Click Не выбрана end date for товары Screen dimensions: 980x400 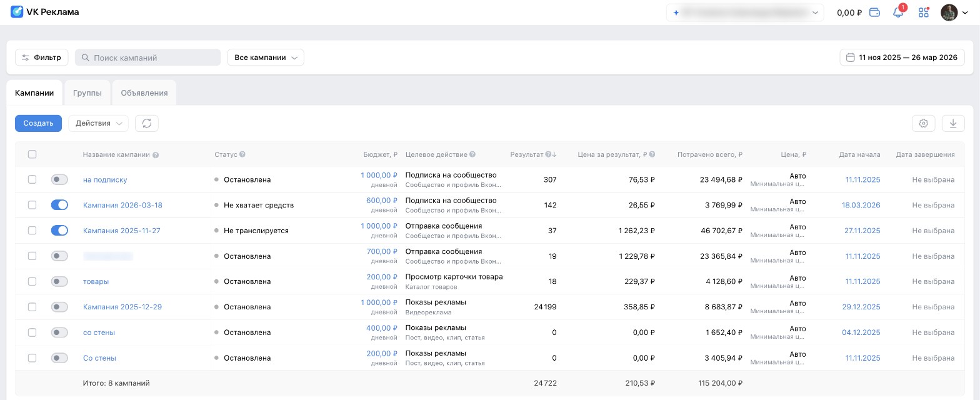click(933, 281)
